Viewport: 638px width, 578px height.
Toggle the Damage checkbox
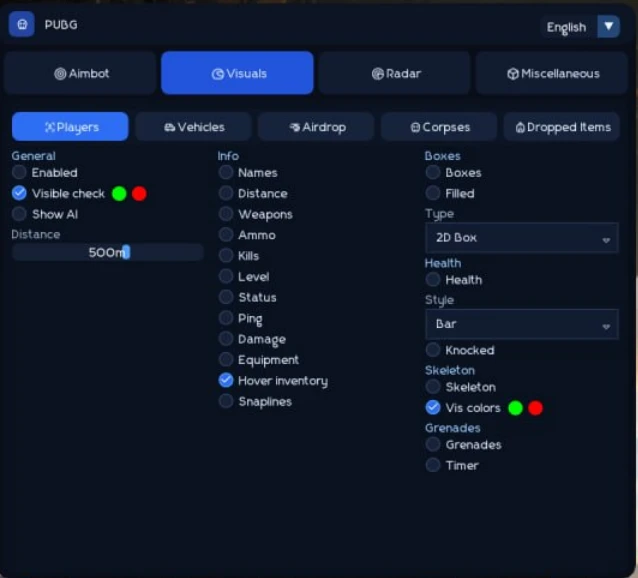(226, 339)
